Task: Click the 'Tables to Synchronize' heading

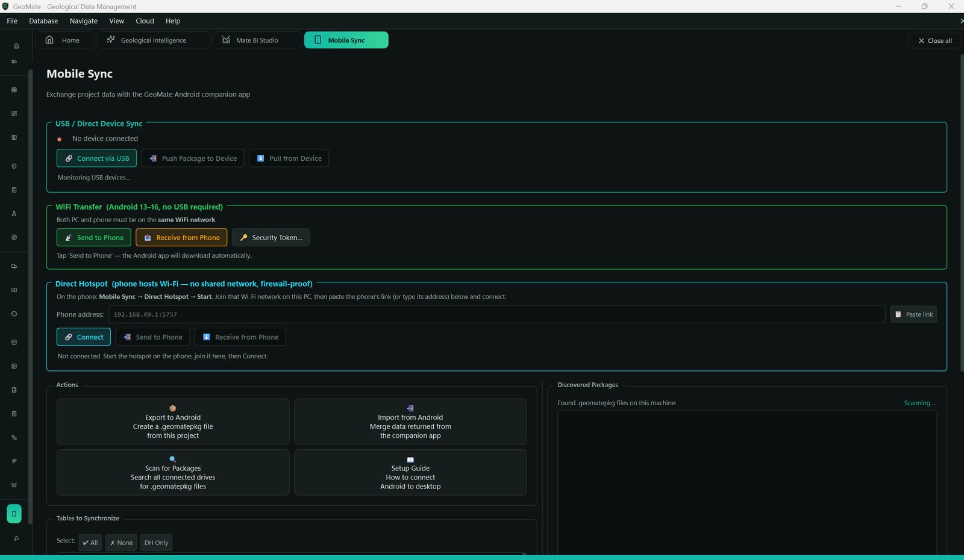Action: pos(88,518)
